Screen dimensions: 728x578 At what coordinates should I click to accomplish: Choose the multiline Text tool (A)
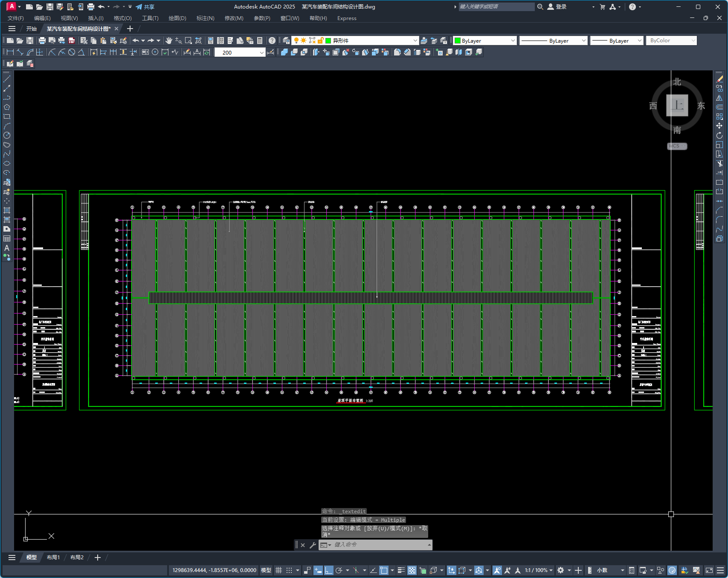[x=7, y=248]
